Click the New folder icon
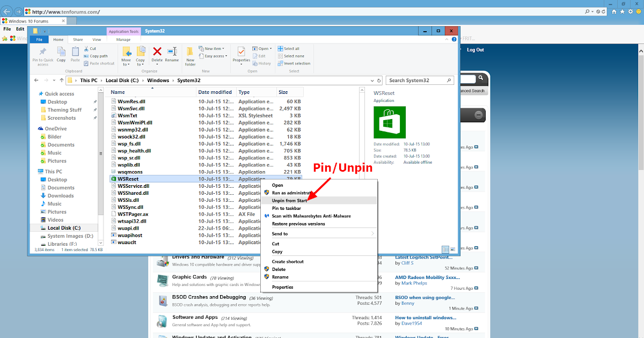The width and height of the screenshot is (644, 338). click(190, 52)
